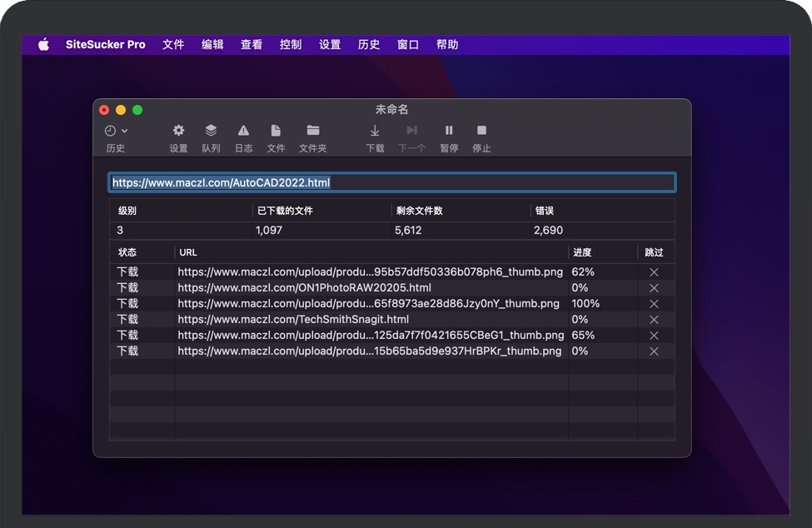This screenshot has height=528, width=812.
Task: Skip the TechSmithSnagit.html download row
Action: [x=654, y=320]
